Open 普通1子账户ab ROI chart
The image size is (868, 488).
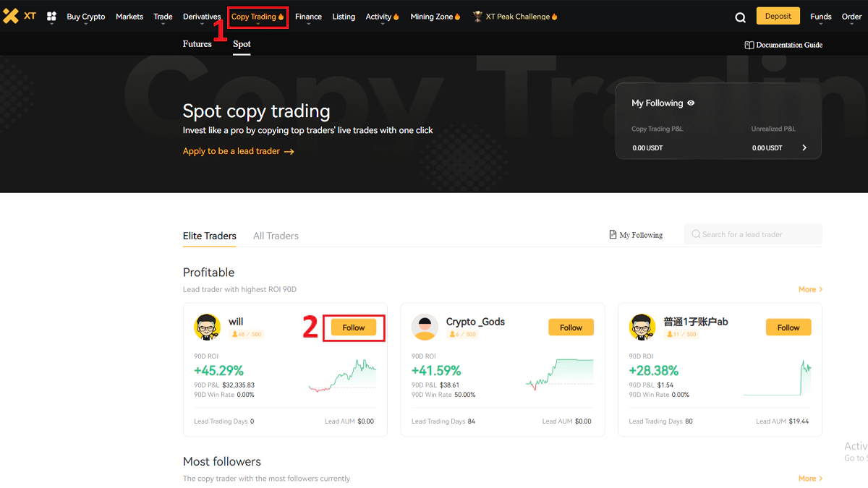pos(777,377)
